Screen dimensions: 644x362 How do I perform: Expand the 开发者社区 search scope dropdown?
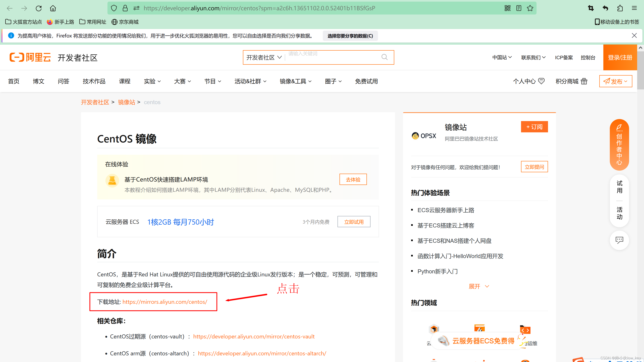264,57
